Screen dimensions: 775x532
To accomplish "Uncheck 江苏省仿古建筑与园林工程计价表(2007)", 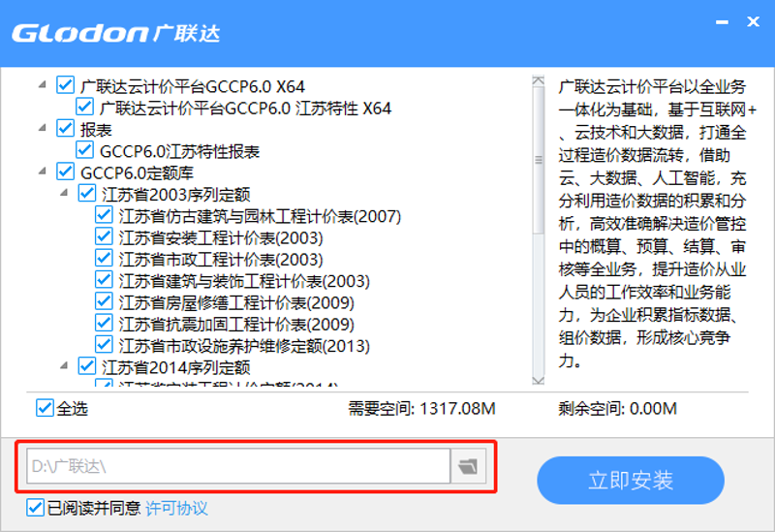I will click(x=104, y=214).
